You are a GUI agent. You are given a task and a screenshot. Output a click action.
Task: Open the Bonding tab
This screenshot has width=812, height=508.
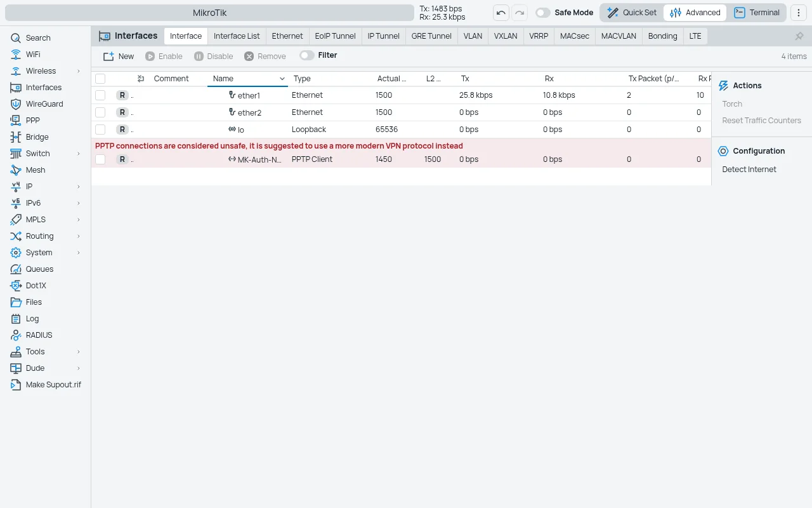pyautogui.click(x=663, y=36)
